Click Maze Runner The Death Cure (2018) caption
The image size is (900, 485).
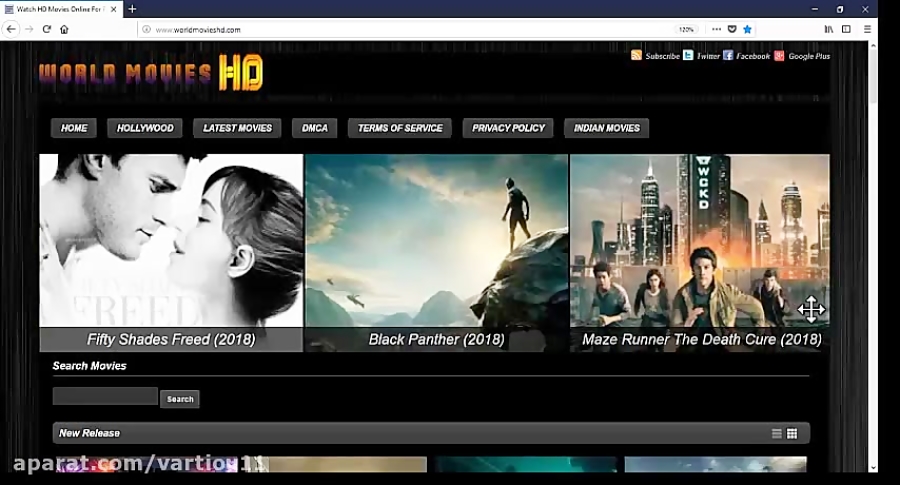coord(701,339)
